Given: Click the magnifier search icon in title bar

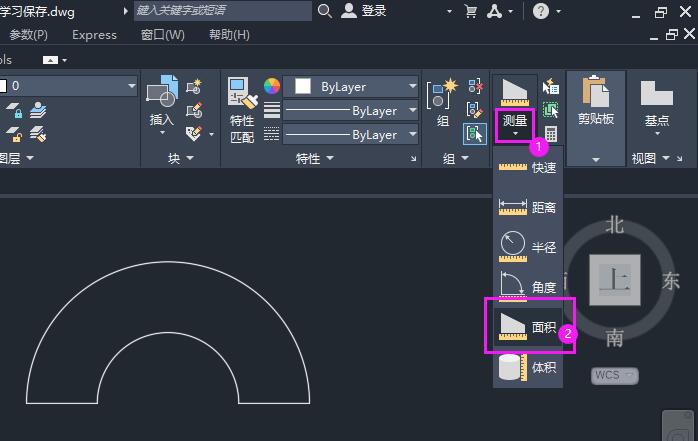Looking at the screenshot, I should click(x=325, y=11).
